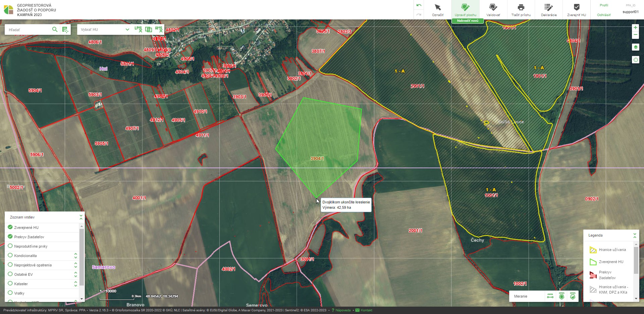Viewport: 644px width, 314px height.
Task: Open the Kontakt link
Action: [366, 310]
